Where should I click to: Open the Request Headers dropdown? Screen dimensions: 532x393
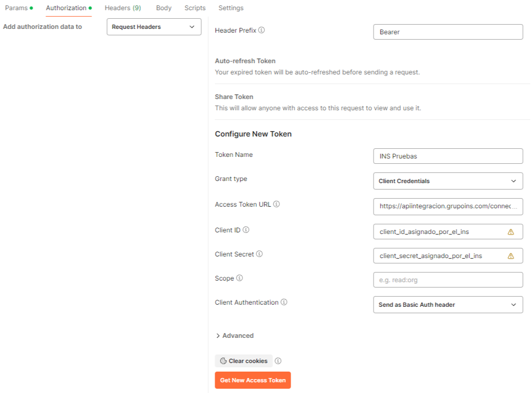[154, 27]
